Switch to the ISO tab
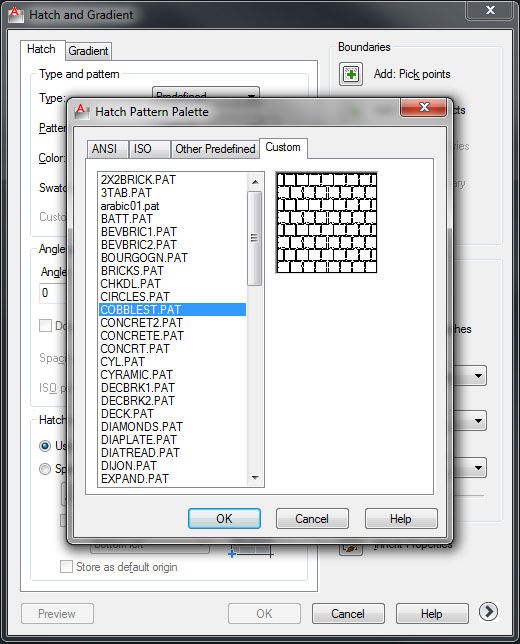 click(150, 149)
